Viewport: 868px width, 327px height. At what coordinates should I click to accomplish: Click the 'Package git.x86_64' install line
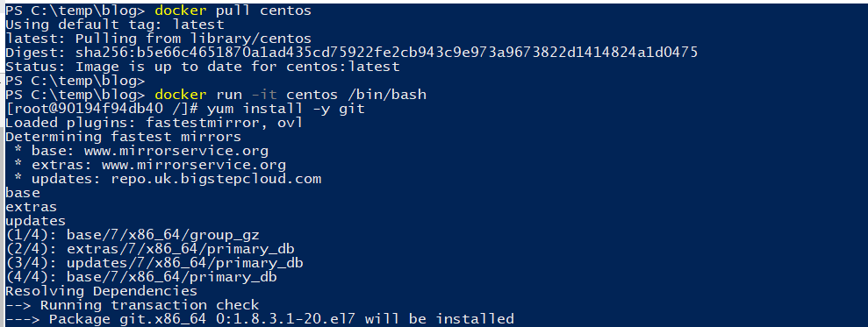tap(260, 319)
